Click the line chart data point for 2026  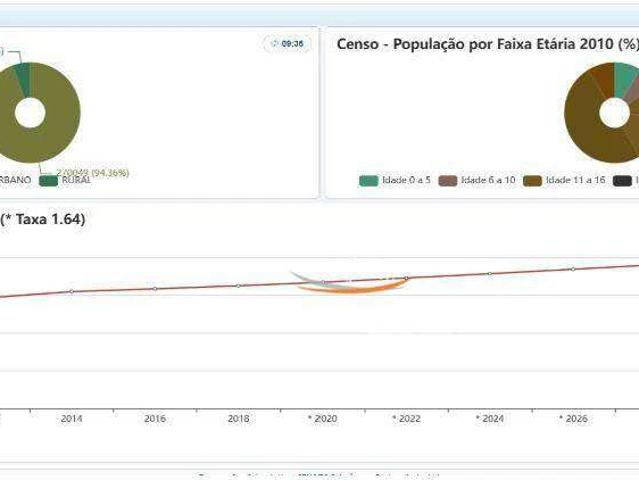(x=573, y=269)
